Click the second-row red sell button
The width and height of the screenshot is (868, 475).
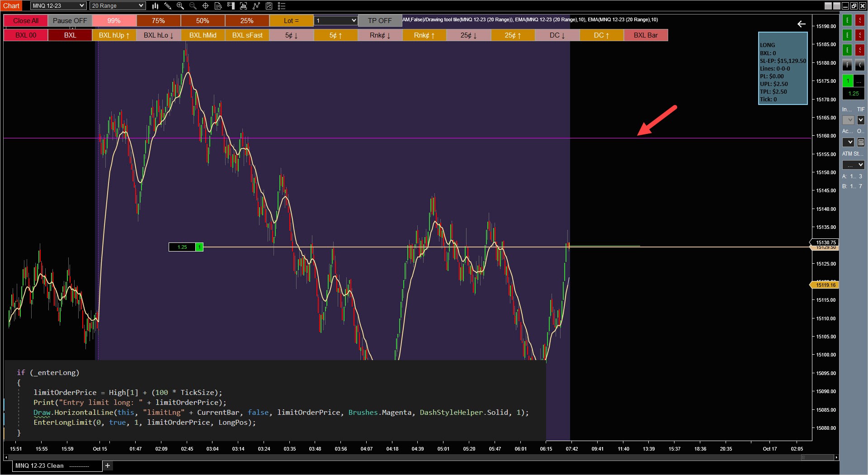[x=860, y=35]
